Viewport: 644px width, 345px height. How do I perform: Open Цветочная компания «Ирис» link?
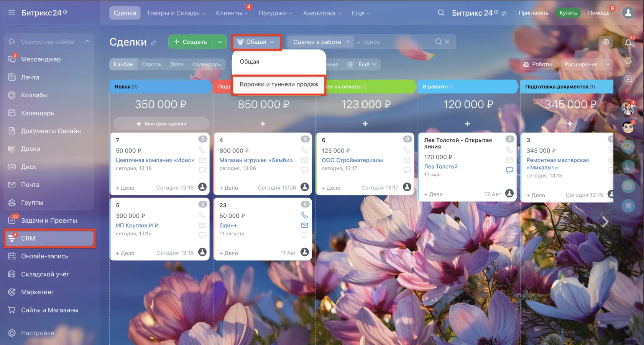155,160
